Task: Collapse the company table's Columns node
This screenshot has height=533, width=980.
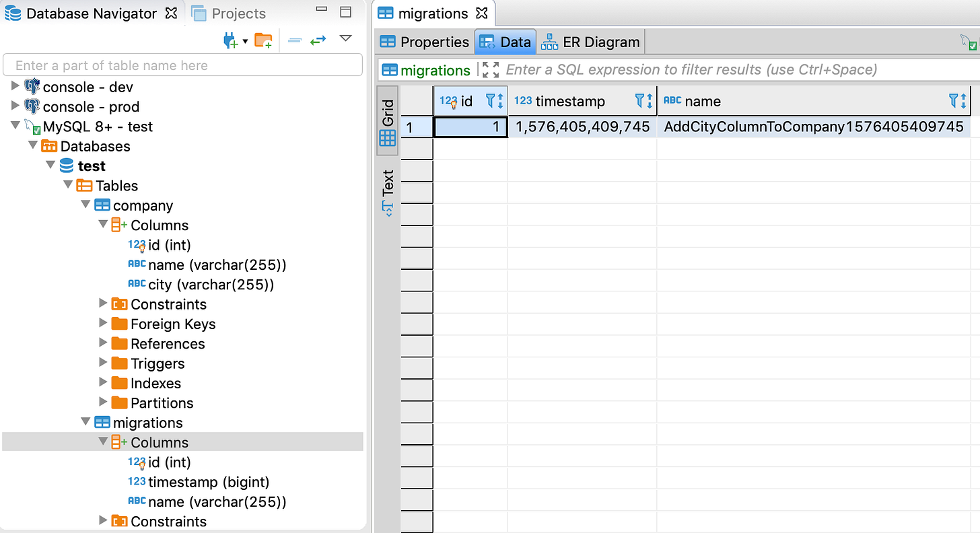Action: click(103, 225)
